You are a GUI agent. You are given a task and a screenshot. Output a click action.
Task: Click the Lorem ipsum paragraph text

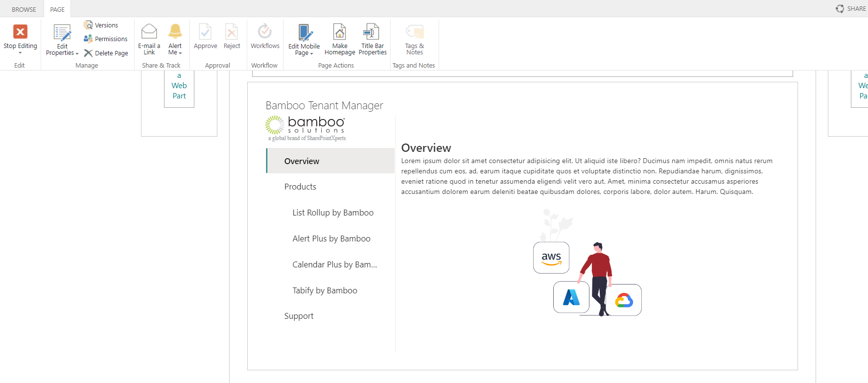click(587, 176)
